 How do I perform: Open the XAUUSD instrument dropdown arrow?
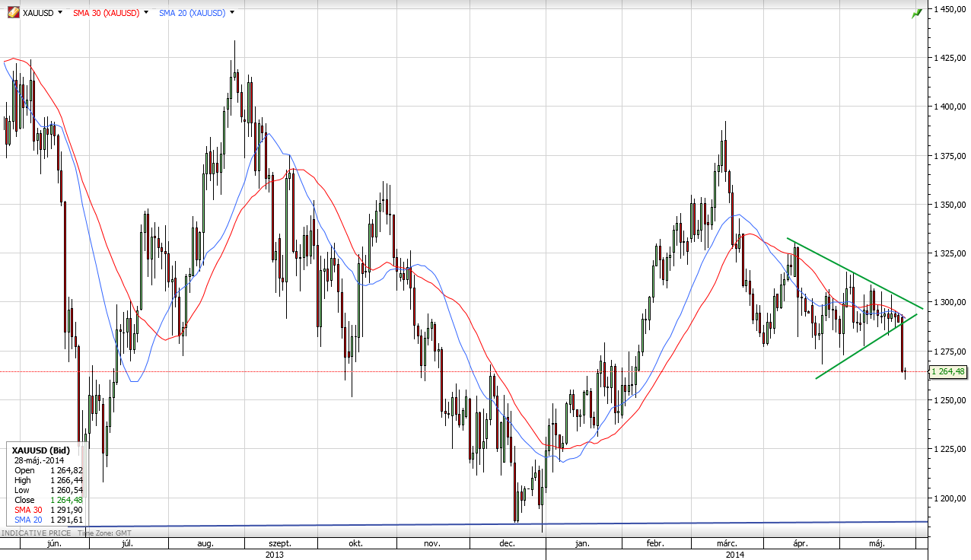(60, 13)
